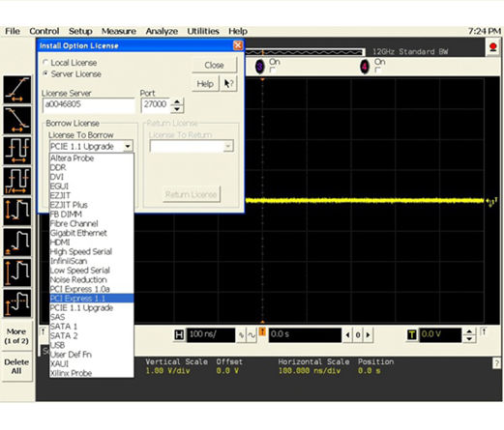Click the Close button in dialog
504x430 pixels.
pyautogui.click(x=215, y=65)
